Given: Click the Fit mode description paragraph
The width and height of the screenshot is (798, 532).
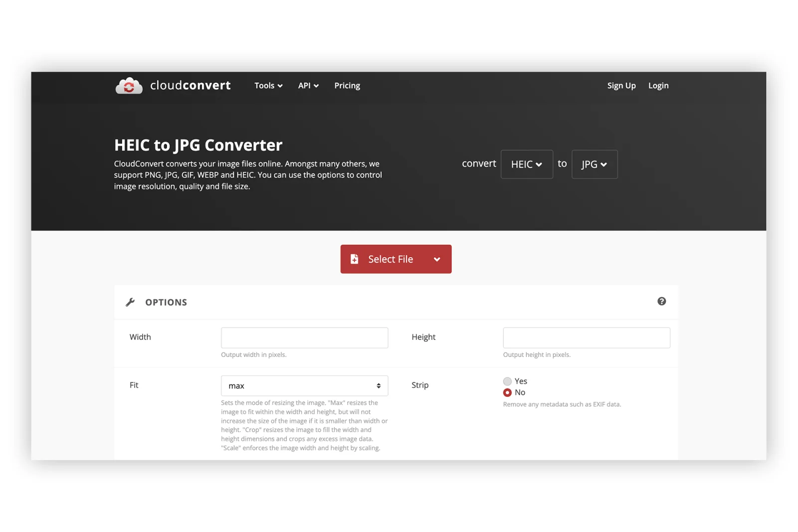Looking at the screenshot, I should pyautogui.click(x=304, y=425).
